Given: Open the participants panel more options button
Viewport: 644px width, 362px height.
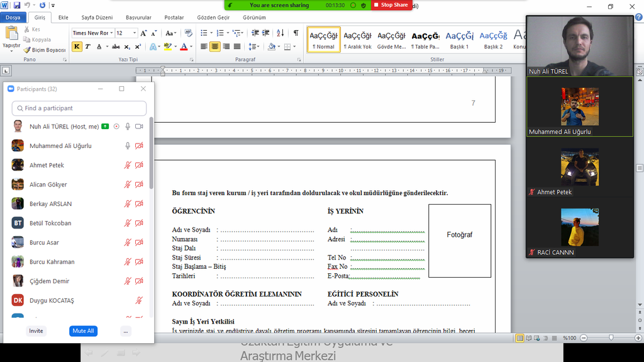Looking at the screenshot, I should click(126, 331).
